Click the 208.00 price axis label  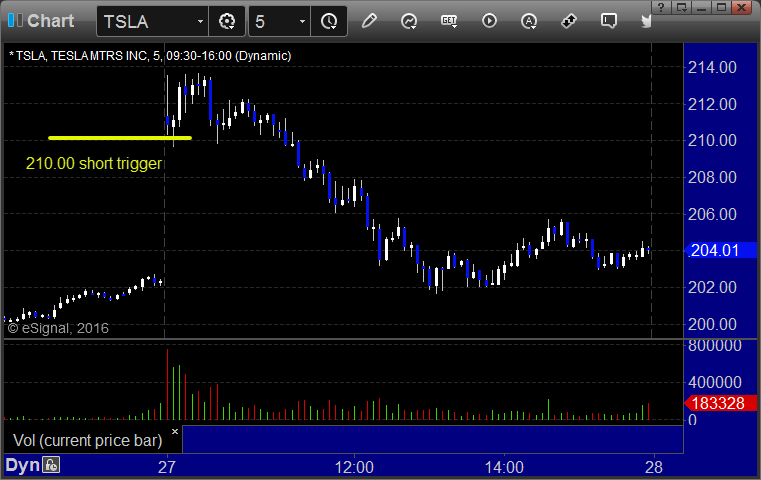tap(712, 177)
